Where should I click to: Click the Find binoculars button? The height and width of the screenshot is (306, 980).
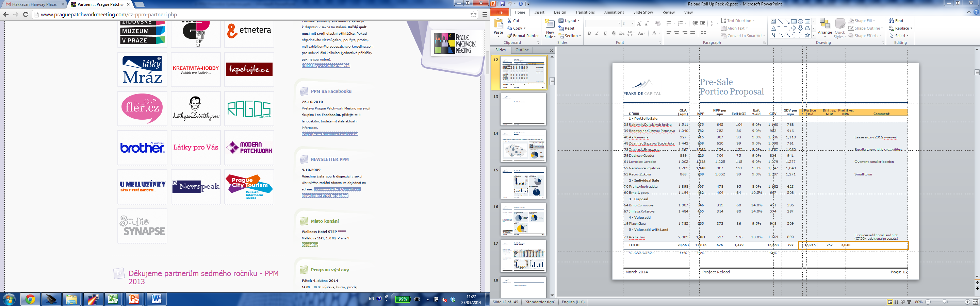[896, 21]
